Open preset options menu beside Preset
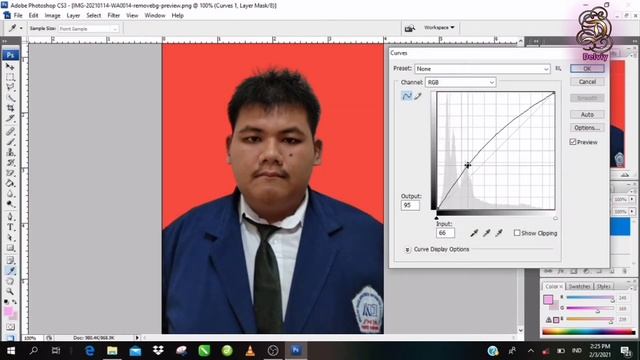The width and height of the screenshot is (640, 360). (x=558, y=69)
